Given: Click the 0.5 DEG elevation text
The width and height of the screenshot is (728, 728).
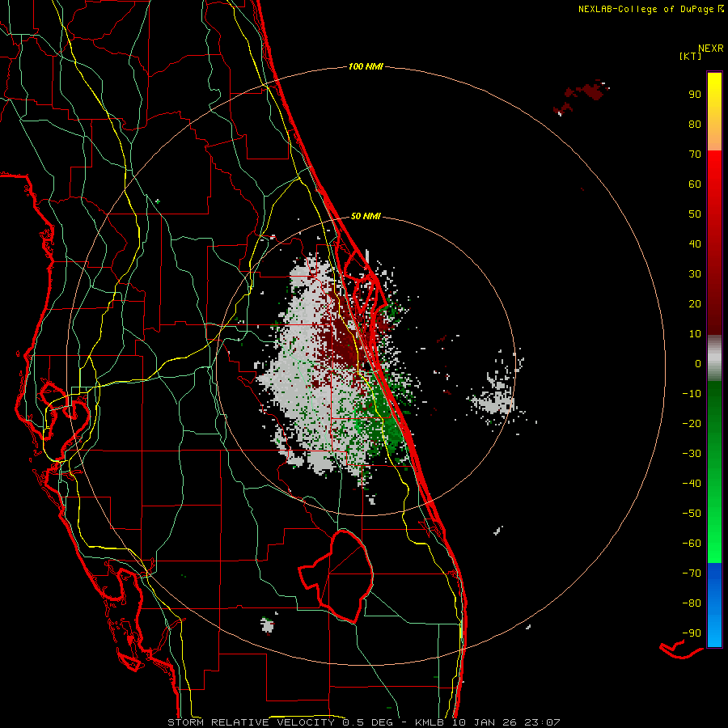Looking at the screenshot, I should 368,722.
